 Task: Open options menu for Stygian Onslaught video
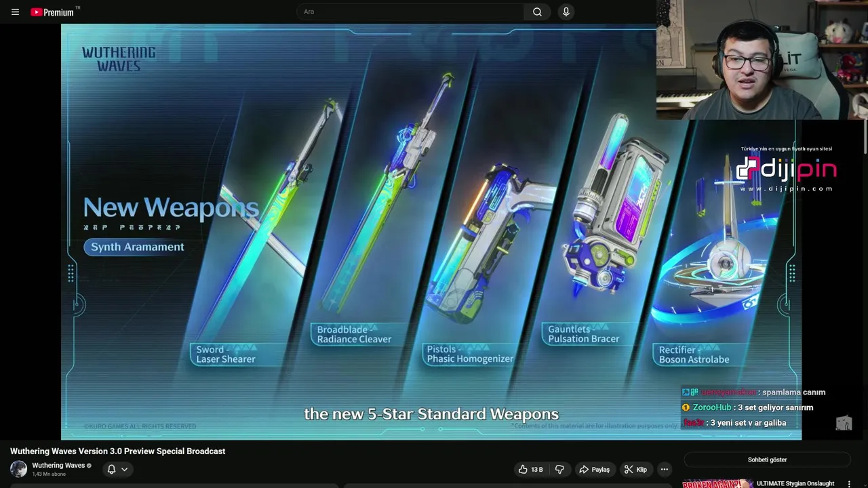point(849,484)
